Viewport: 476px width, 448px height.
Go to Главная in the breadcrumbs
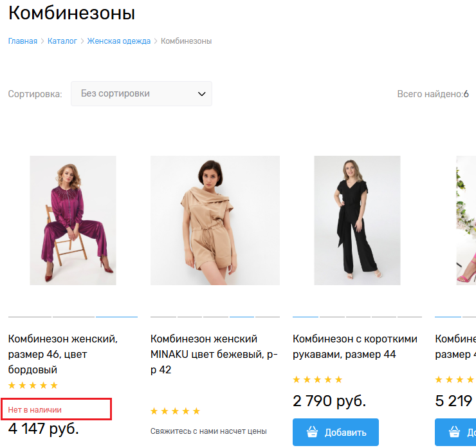point(23,41)
